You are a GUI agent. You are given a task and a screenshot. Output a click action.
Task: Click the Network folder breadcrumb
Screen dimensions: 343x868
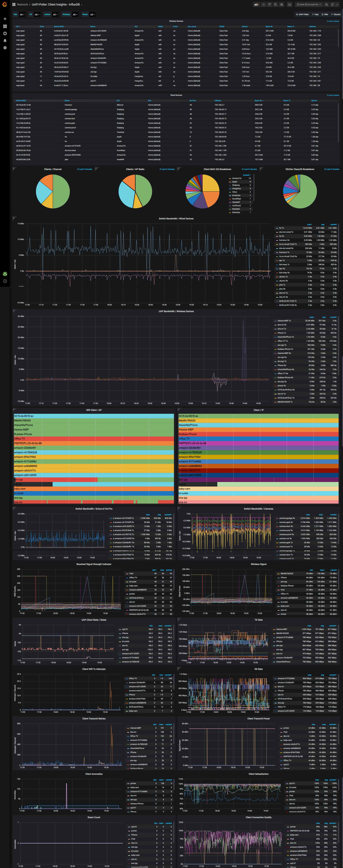click(22, 4)
